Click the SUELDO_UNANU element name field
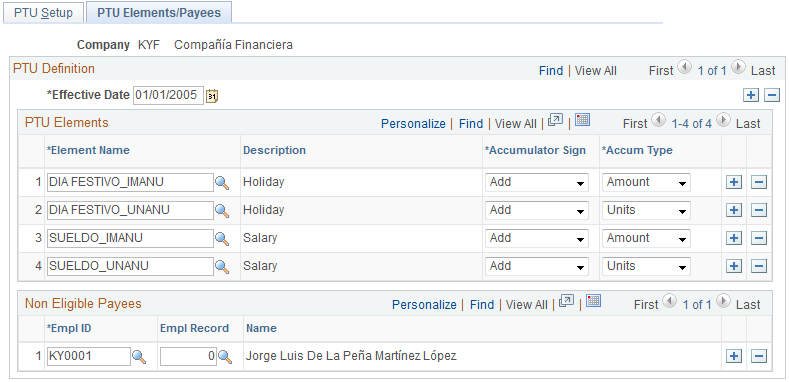Screen dimensions: 789x382 tap(130, 266)
